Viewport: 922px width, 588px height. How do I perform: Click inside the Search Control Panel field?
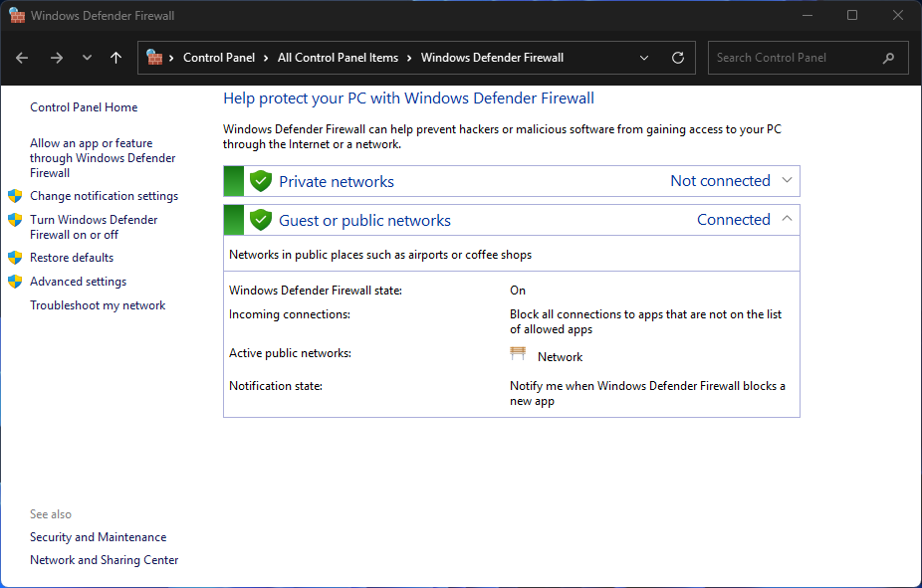(797, 57)
